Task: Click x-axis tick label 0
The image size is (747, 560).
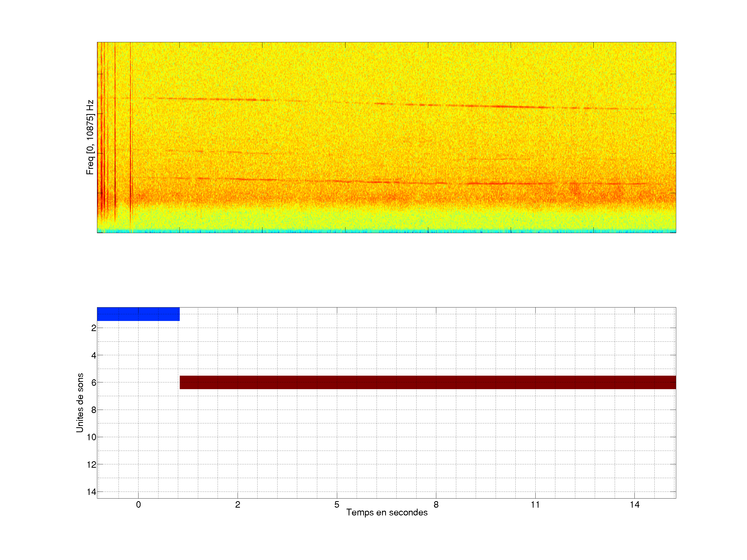Action: click(x=138, y=505)
